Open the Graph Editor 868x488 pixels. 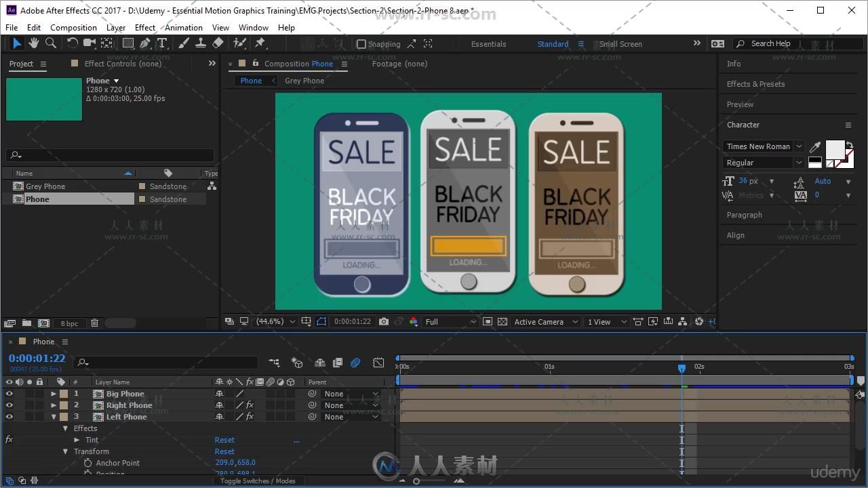pyautogui.click(x=378, y=363)
